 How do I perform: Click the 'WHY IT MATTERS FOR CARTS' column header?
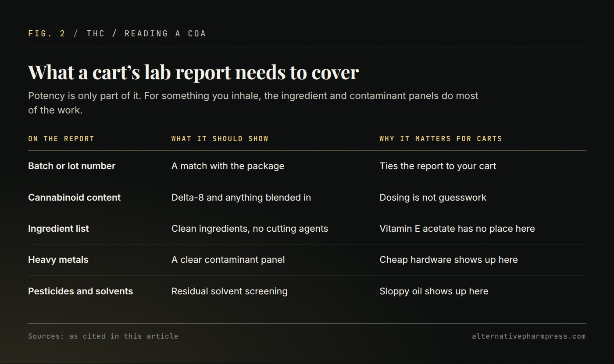click(441, 139)
